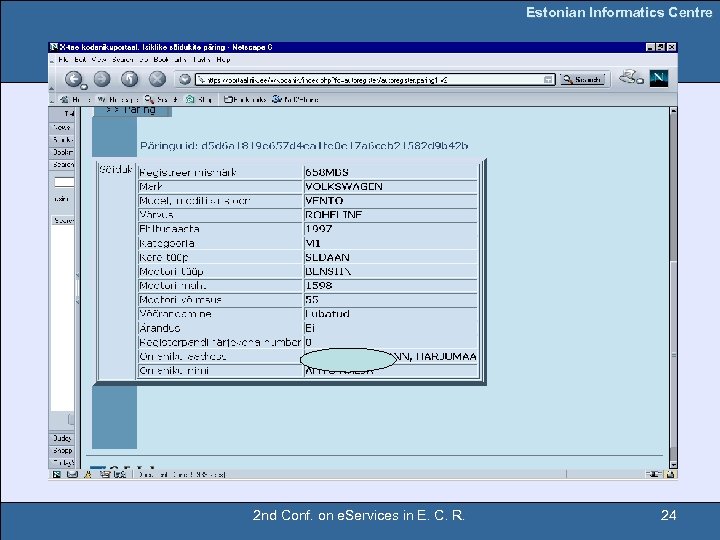Select the Bookmarks tab in sidebar
Image resolution: width=720 pixels, height=540 pixels.
pyautogui.click(x=62, y=152)
